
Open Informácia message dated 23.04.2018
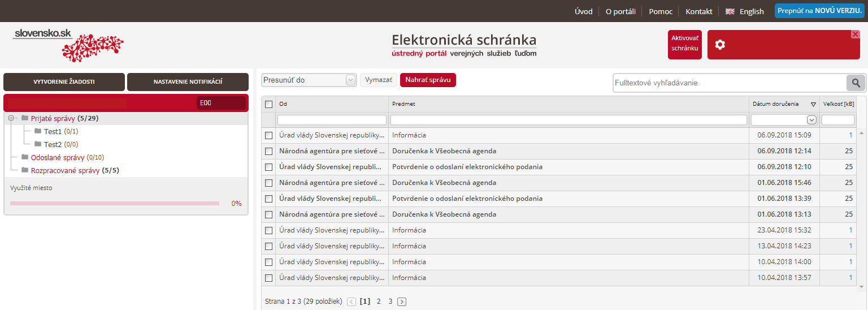(x=409, y=230)
